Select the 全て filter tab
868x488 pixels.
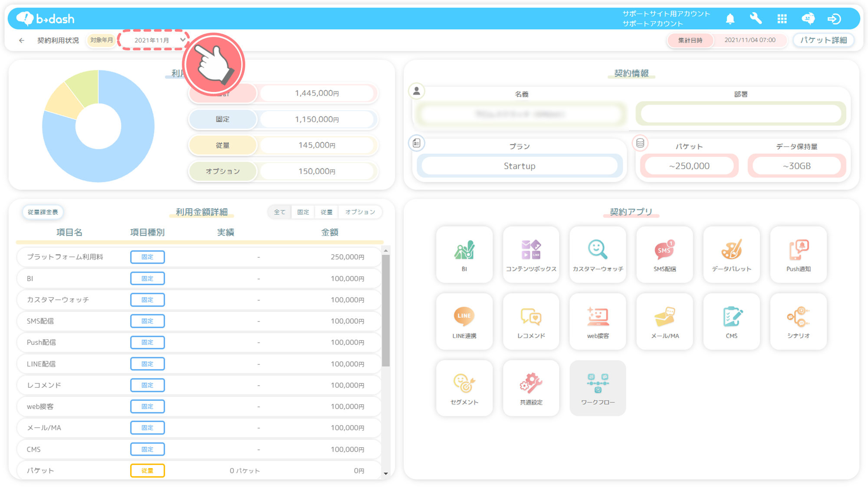279,212
